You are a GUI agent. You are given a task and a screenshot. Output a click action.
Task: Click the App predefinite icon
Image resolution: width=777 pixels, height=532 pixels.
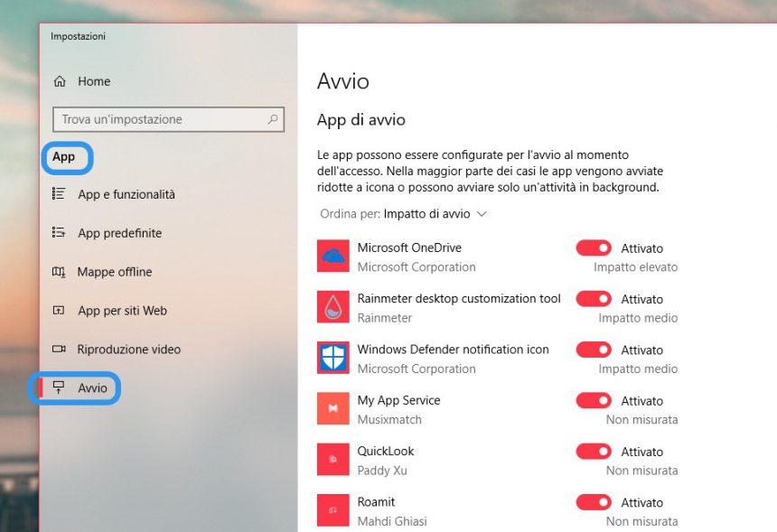59,232
